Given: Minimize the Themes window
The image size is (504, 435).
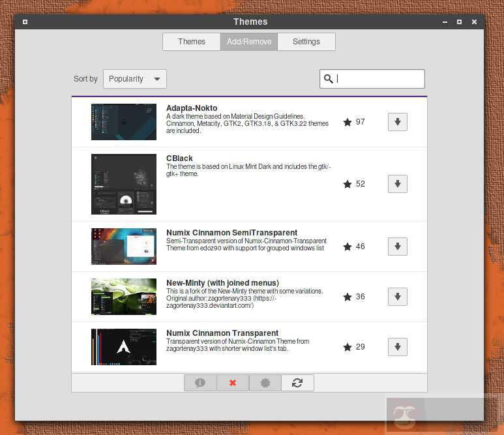Looking at the screenshot, I should click(445, 22).
